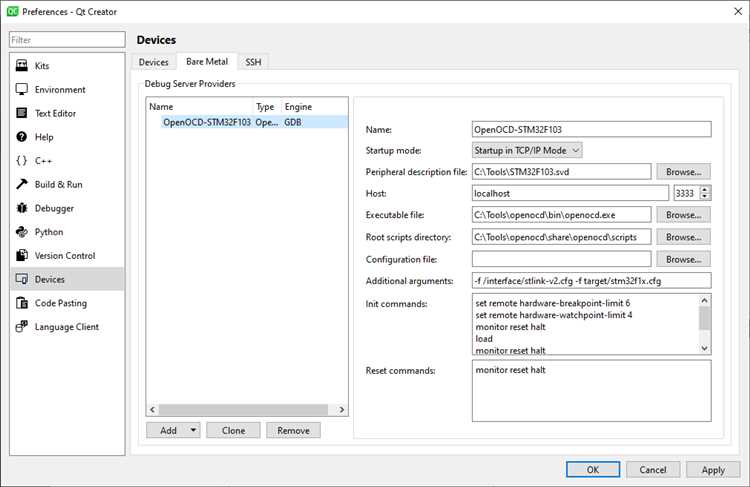
Task: Browse for the root scripts directory
Action: pyautogui.click(x=683, y=237)
